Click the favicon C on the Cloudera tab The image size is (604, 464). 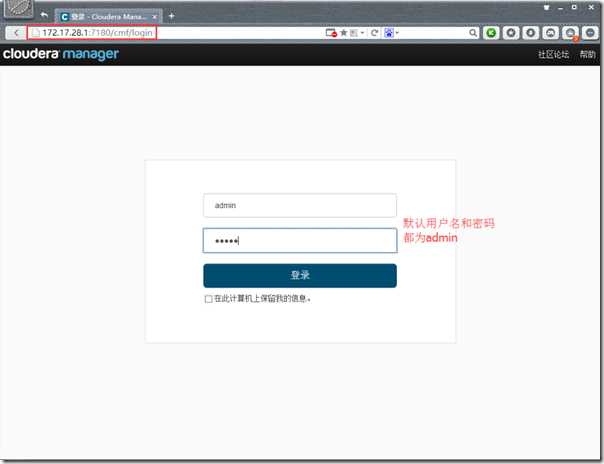[65, 17]
